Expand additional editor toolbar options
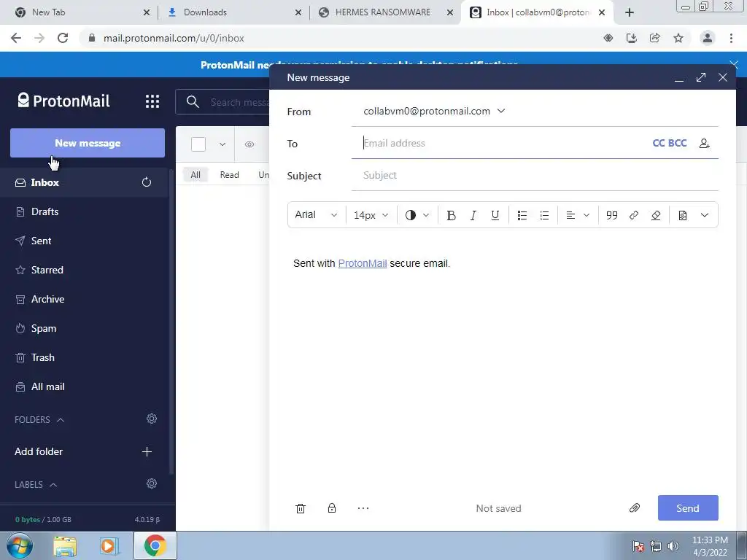Screen dimensions: 747x560 [705, 215]
